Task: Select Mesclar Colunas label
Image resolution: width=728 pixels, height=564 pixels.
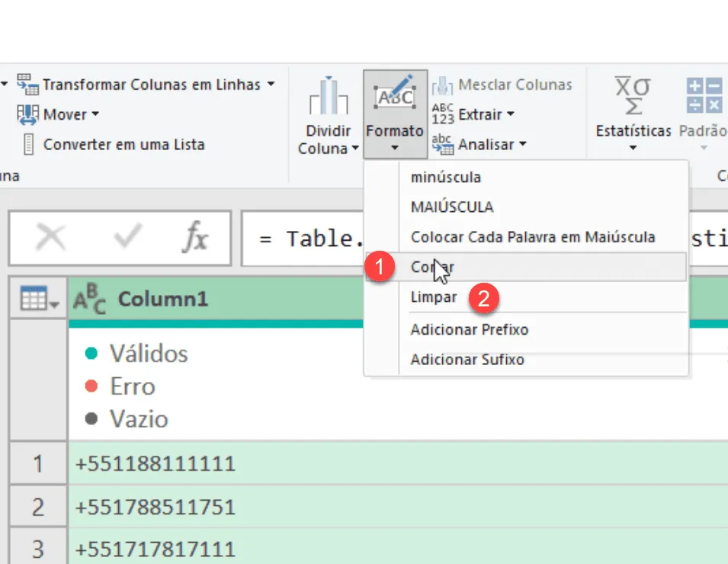Action: (515, 85)
